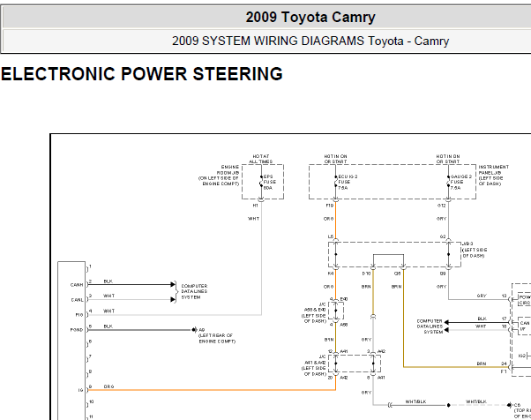This screenshot has width=531, height=420.
Task: Click '2009 SYSTEM WIRING DIAGRAMS Toyota - Camry' subtitle
Action: click(310, 41)
